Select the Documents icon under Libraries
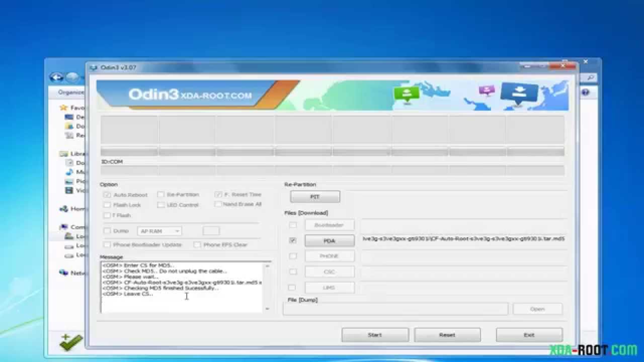644x362 pixels. [x=69, y=163]
